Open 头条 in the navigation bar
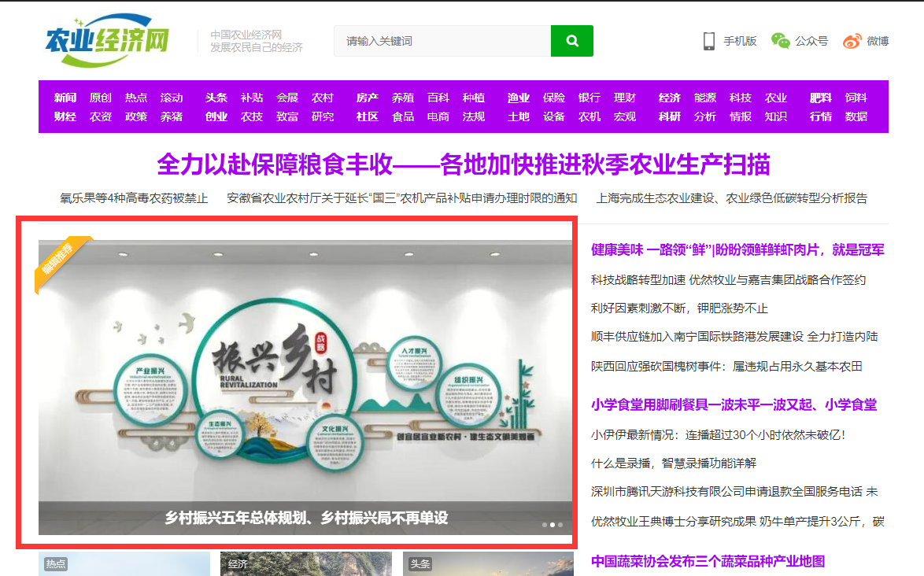 216,98
